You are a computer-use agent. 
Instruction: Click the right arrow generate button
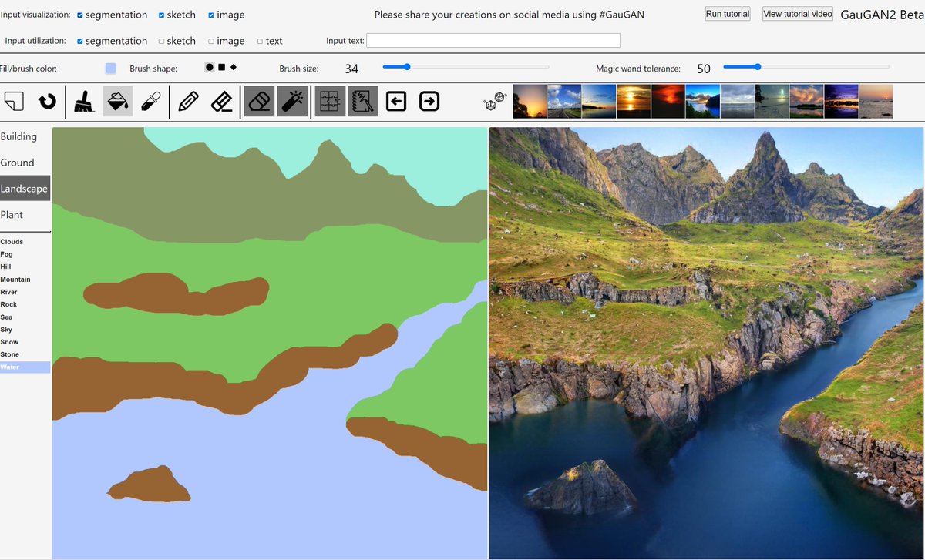click(429, 101)
